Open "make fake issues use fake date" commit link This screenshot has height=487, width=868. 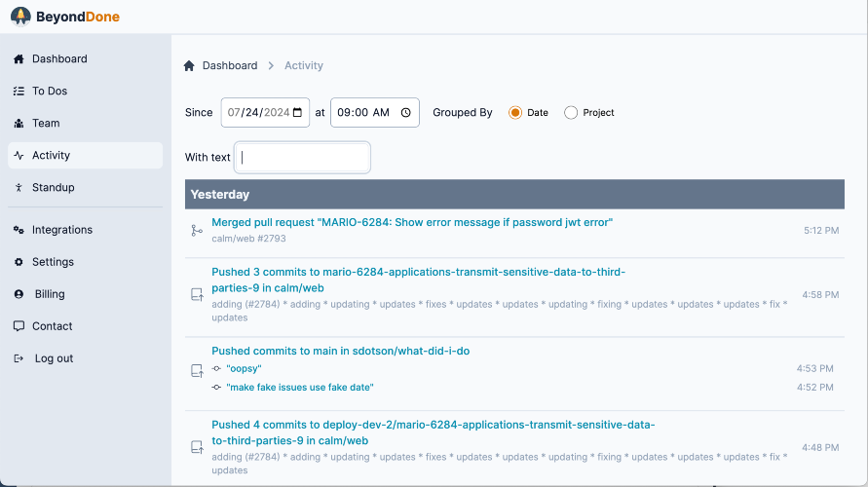299,388
